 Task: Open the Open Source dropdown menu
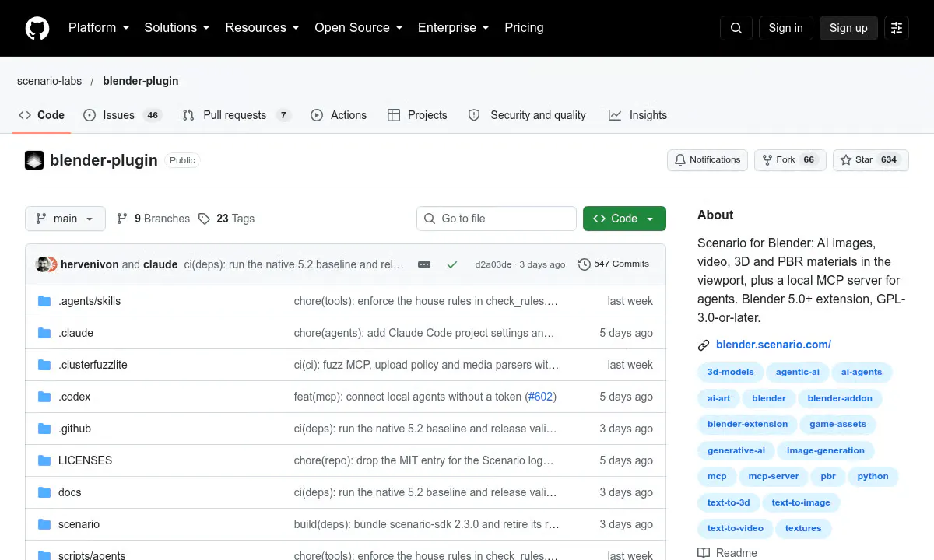pyautogui.click(x=359, y=28)
